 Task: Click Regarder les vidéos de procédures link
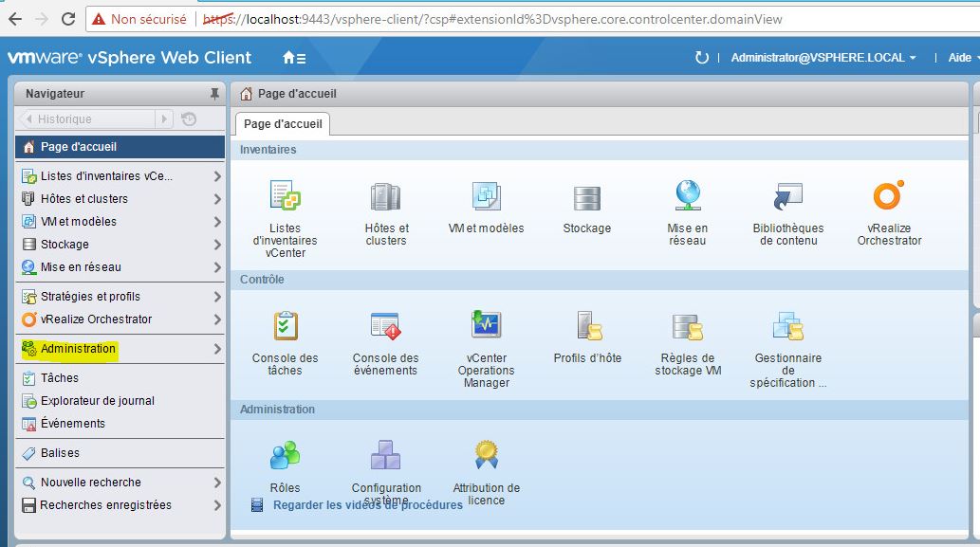367,504
